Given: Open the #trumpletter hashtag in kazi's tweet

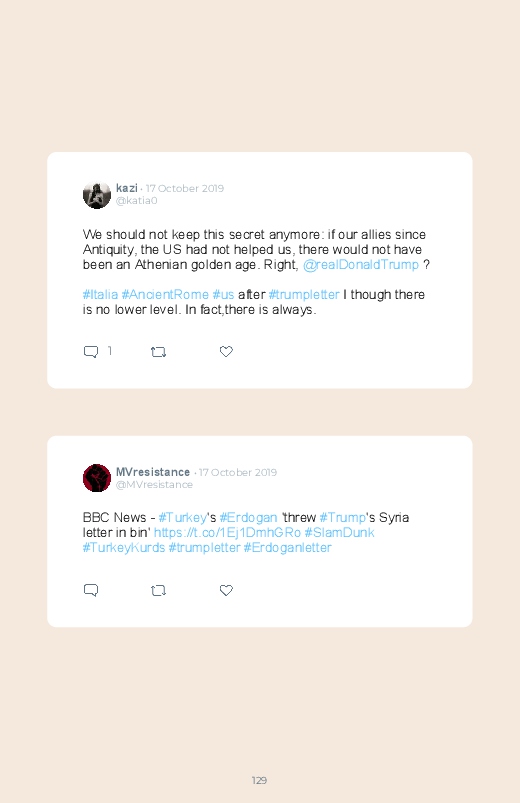Looking at the screenshot, I should (x=304, y=295).
